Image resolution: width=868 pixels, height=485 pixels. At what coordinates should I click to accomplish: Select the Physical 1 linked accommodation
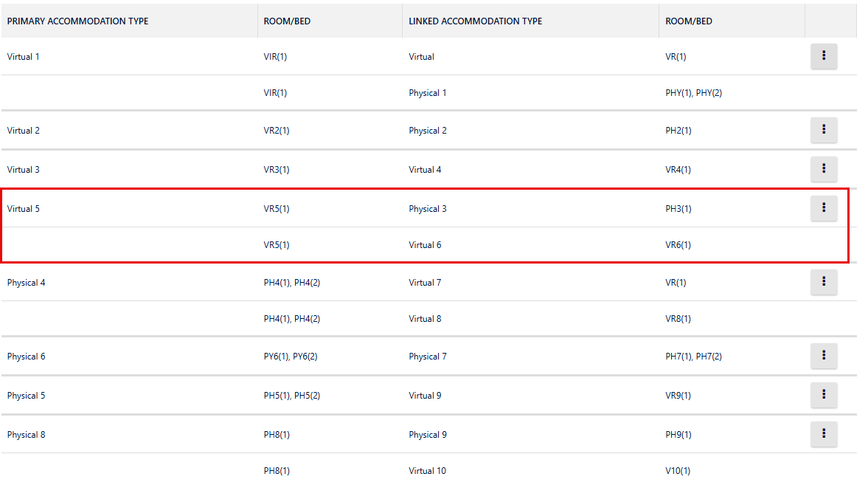click(428, 93)
